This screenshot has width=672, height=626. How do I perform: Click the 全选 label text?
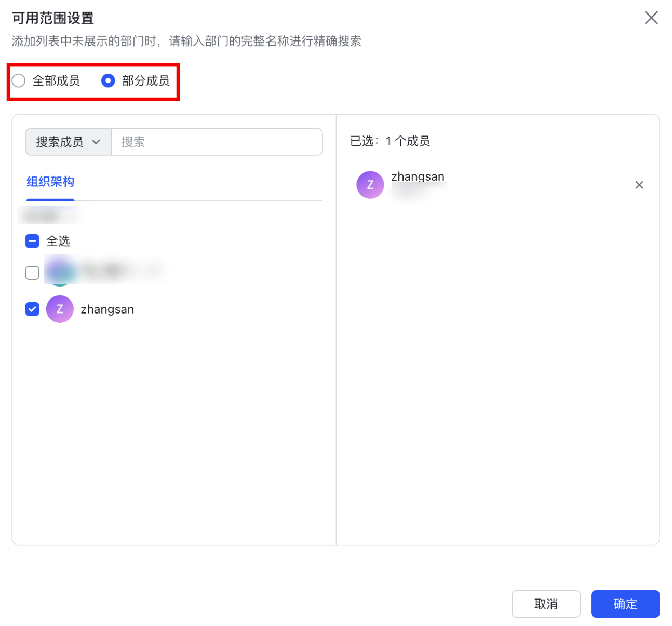pyautogui.click(x=58, y=241)
